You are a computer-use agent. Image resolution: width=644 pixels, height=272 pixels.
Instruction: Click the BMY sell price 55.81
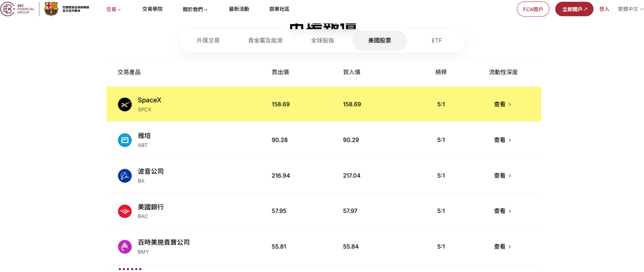pyautogui.click(x=279, y=247)
